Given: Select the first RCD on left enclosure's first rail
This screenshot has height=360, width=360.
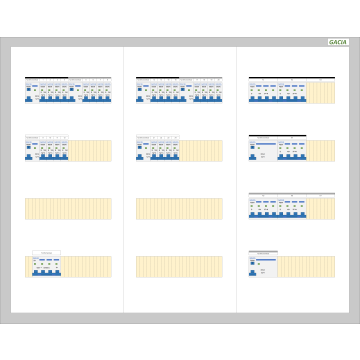Looking at the screenshot, I should click(32, 93).
